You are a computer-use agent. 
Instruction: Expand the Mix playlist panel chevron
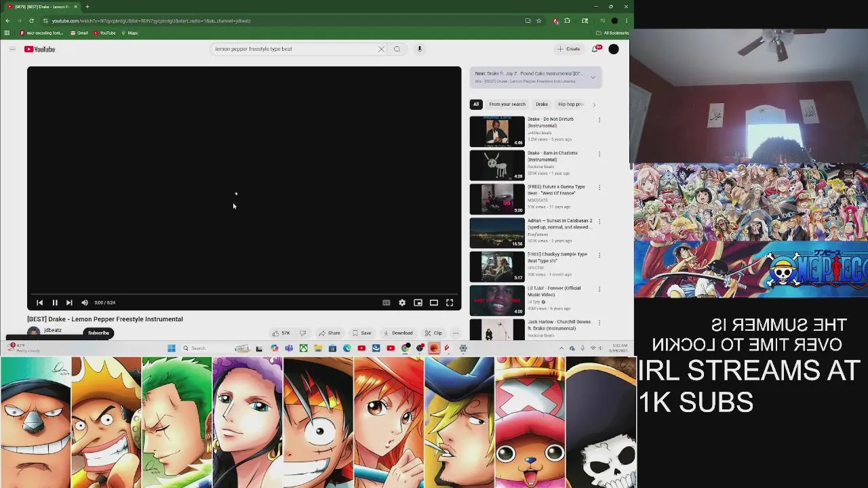pyautogui.click(x=593, y=77)
